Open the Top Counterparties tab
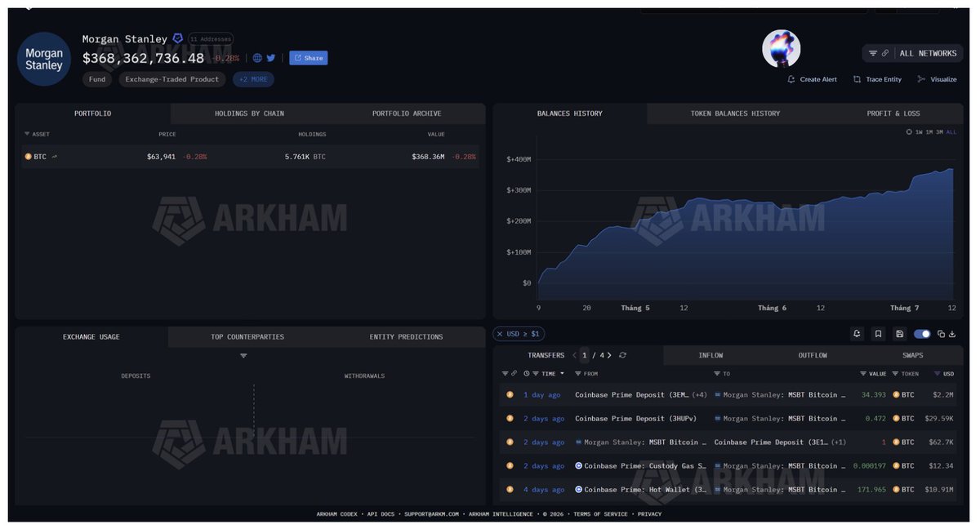The height and width of the screenshot is (529, 980). coord(247,336)
